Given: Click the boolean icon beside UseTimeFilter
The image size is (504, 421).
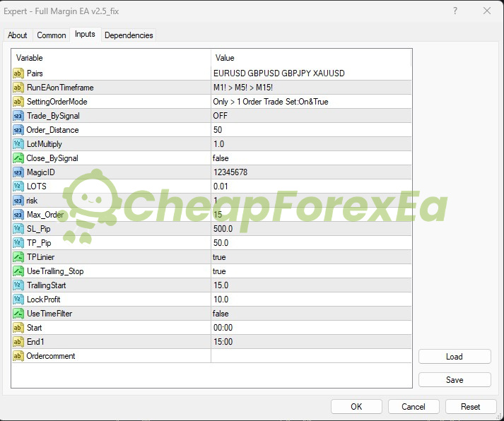Looking at the screenshot, I should (x=18, y=314).
